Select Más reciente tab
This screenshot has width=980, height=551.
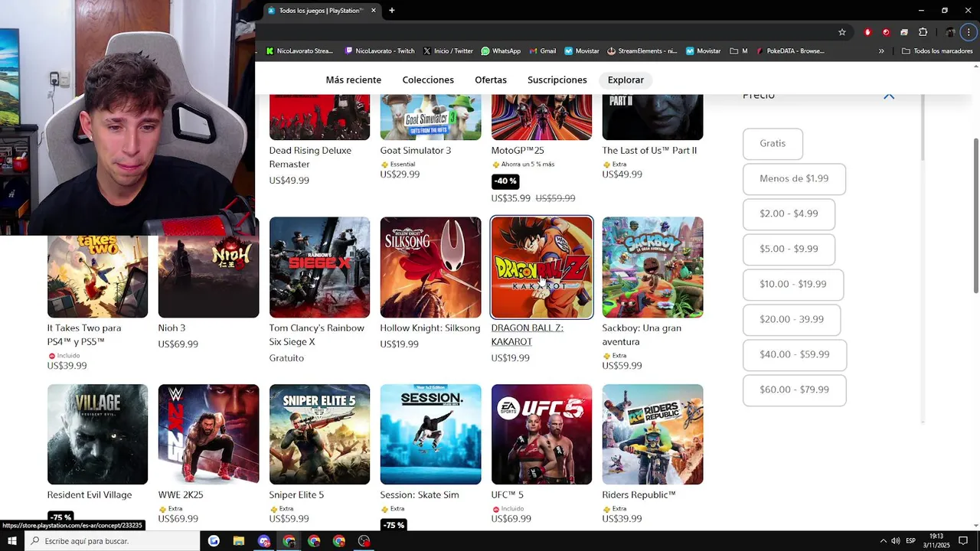pyautogui.click(x=353, y=80)
